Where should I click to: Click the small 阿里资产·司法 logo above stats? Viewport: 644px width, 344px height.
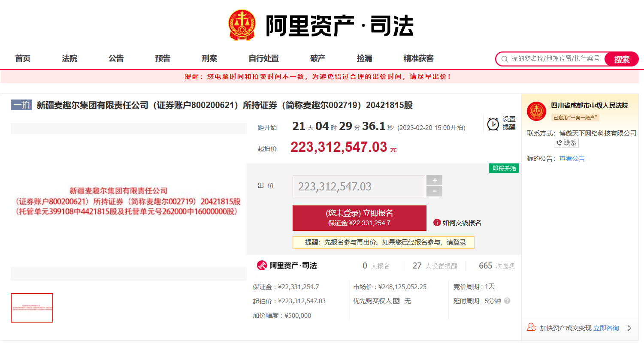[287, 266]
